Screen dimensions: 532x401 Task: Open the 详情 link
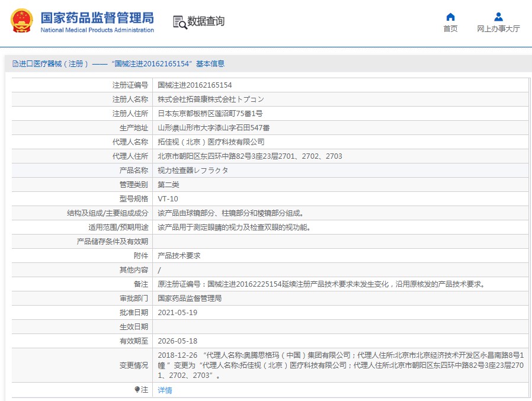[x=165, y=390]
